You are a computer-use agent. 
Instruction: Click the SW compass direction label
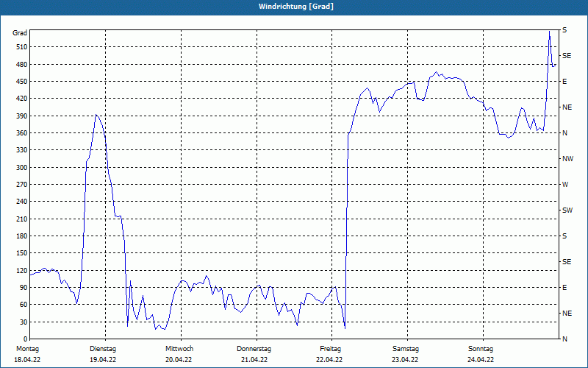coord(567,210)
